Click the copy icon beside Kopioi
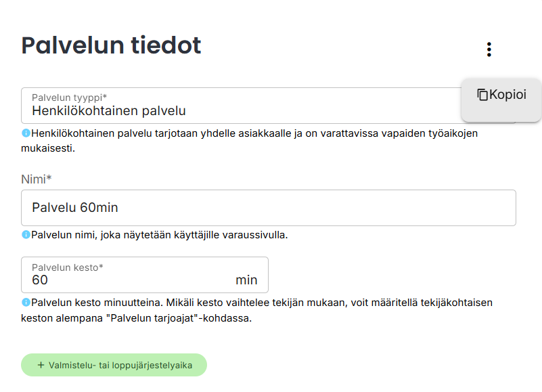 tap(482, 95)
